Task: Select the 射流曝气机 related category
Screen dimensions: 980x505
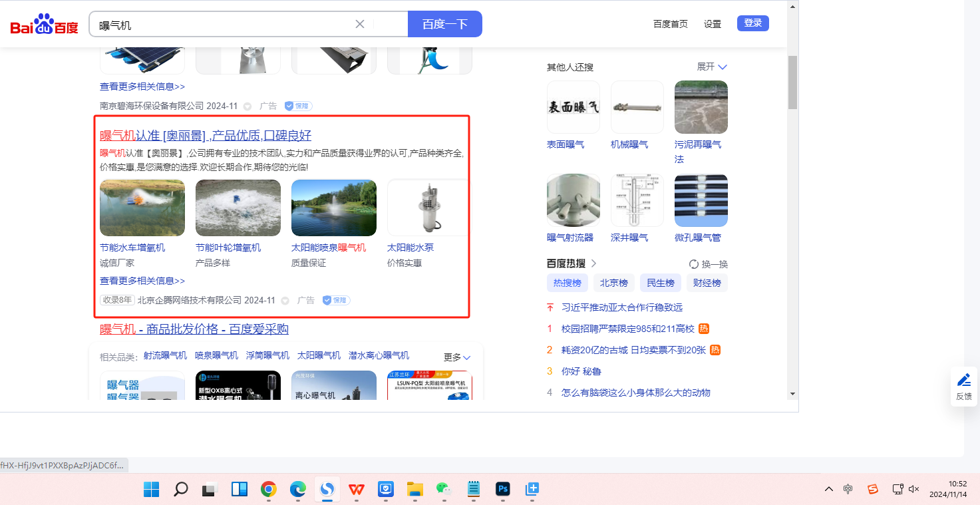Action: (165, 355)
